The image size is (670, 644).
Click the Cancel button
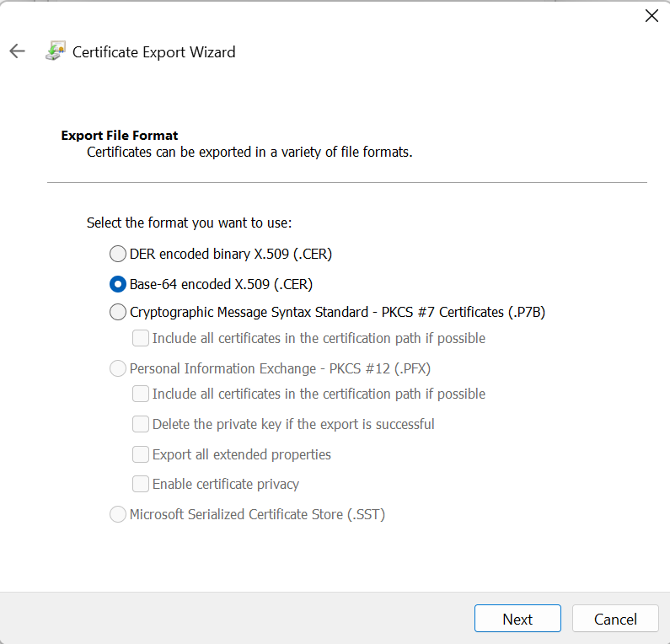615,619
